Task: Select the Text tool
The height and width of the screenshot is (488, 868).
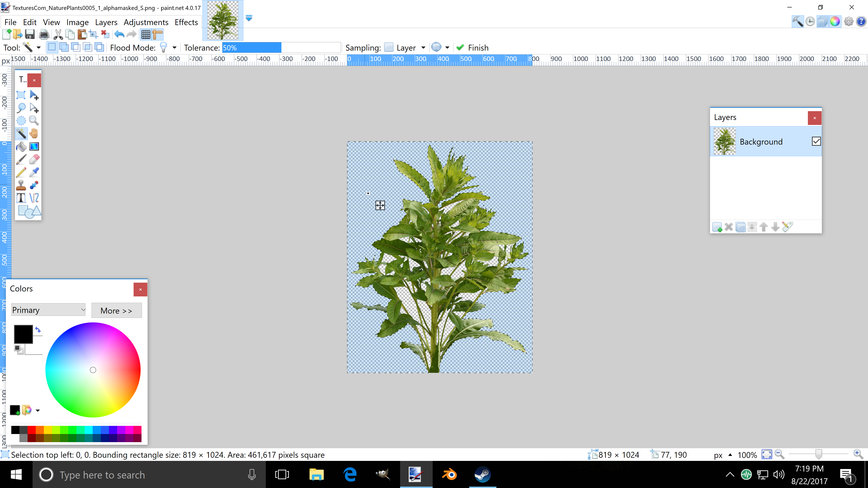Action: pyautogui.click(x=21, y=198)
